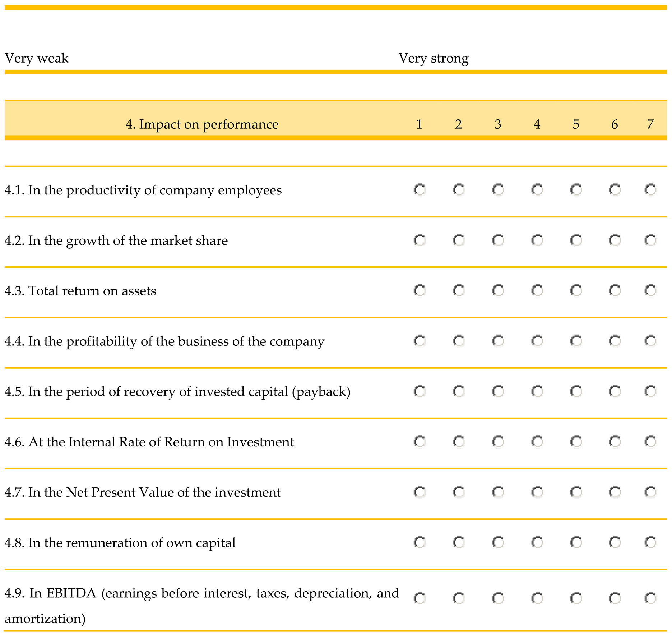Rate Internal Rate of Return as 2

tap(458, 441)
